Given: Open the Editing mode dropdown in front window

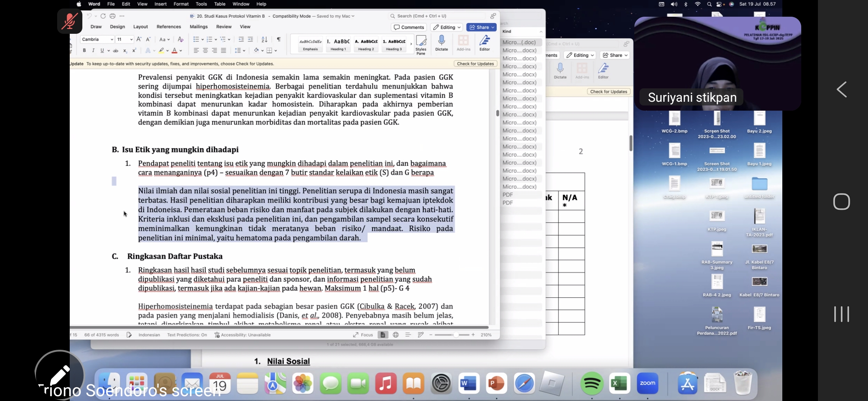Looking at the screenshot, I should click(x=447, y=27).
